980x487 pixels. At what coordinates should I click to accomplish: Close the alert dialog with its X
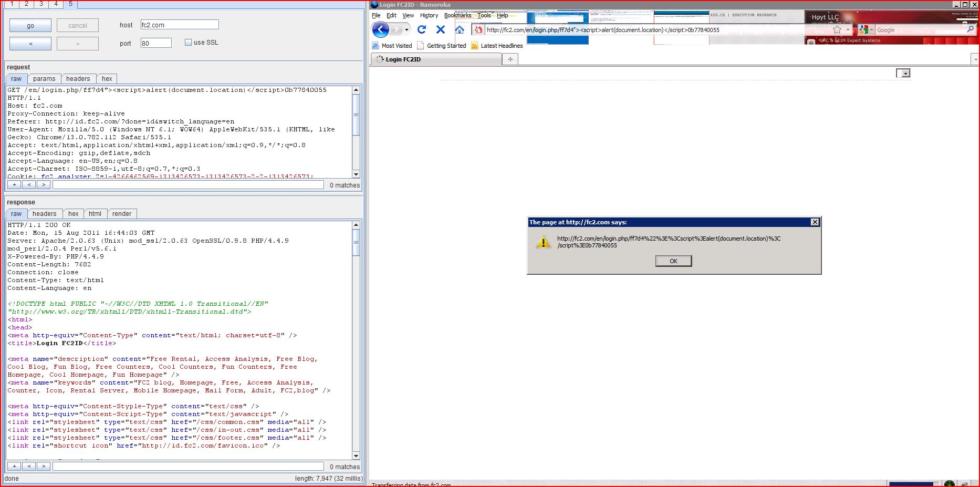tap(815, 222)
